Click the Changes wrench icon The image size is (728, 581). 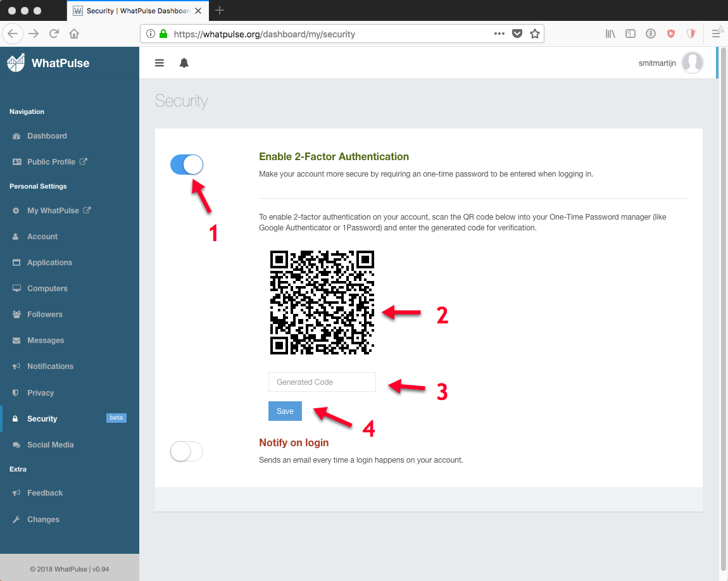(16, 519)
